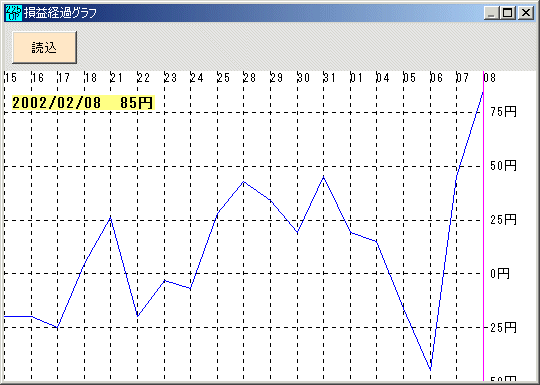Click the 08 date label on top axis
Image resolution: width=540 pixels, height=385 pixels.
pos(490,78)
